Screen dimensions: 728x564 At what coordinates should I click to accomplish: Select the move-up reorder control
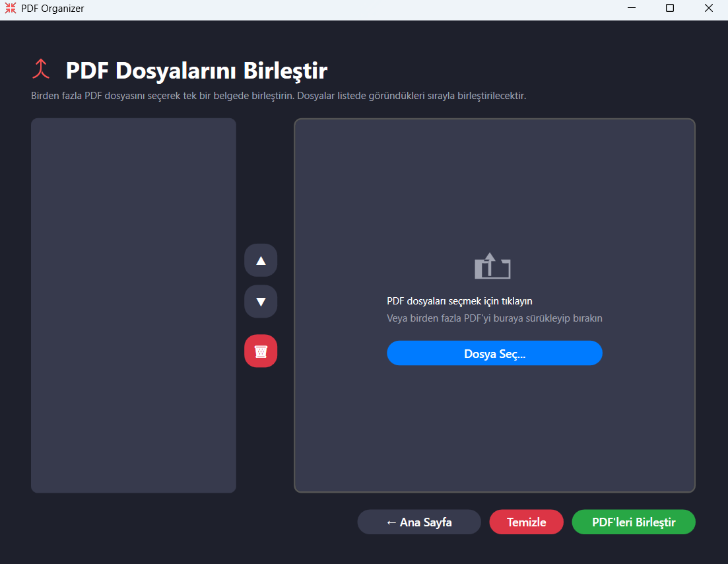[x=261, y=260]
